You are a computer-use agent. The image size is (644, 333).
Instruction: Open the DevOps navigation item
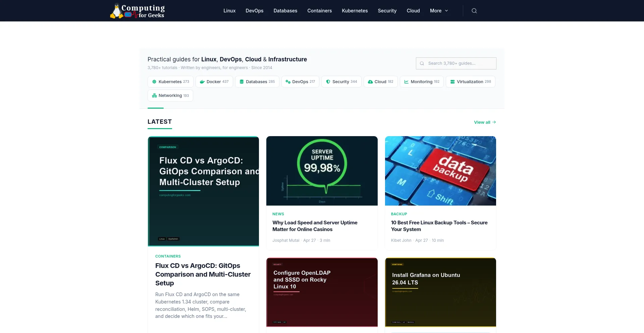(x=255, y=11)
